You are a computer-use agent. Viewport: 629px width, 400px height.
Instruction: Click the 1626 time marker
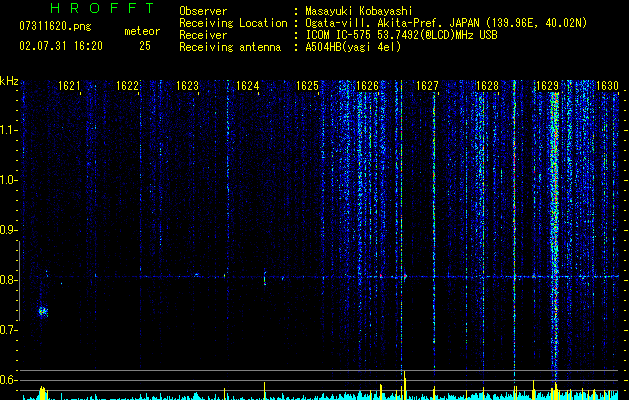[367, 86]
